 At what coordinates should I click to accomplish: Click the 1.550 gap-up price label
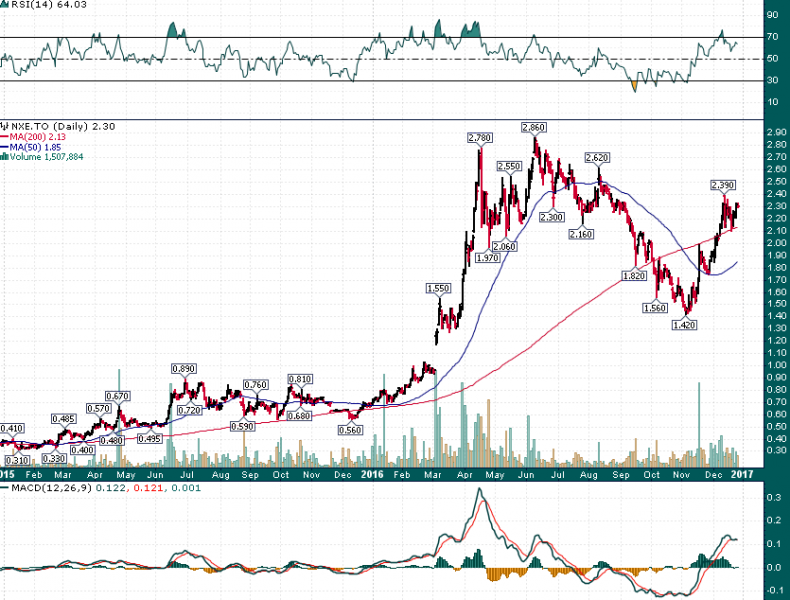pyautogui.click(x=439, y=288)
